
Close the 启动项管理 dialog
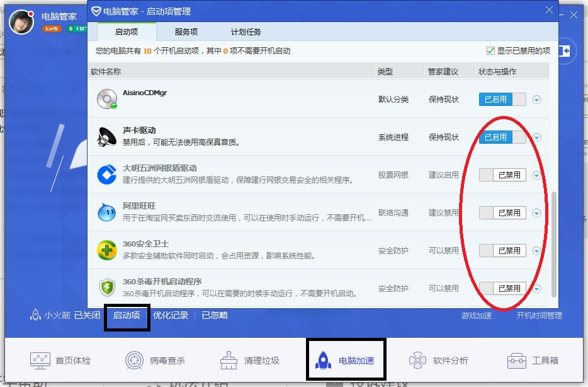(549, 10)
